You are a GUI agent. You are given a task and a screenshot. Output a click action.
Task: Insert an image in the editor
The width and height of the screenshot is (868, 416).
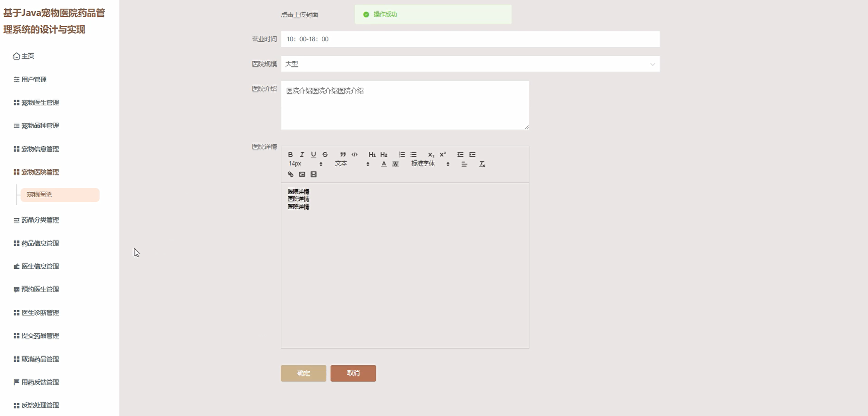tap(302, 175)
